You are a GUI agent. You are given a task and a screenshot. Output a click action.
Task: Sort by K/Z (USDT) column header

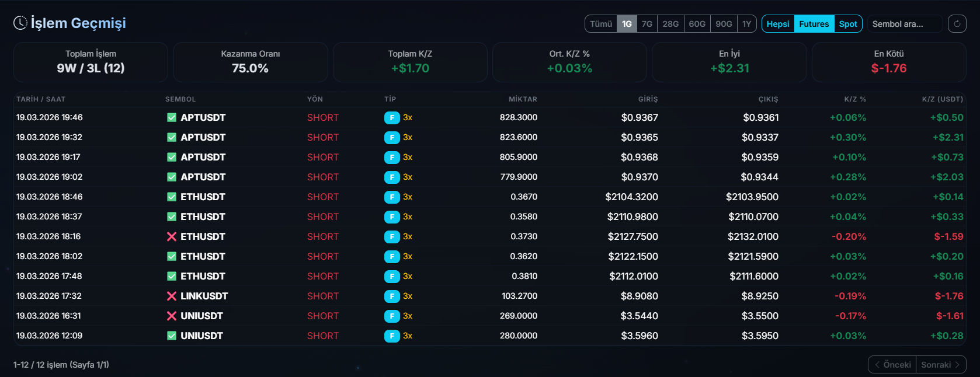tap(943, 99)
